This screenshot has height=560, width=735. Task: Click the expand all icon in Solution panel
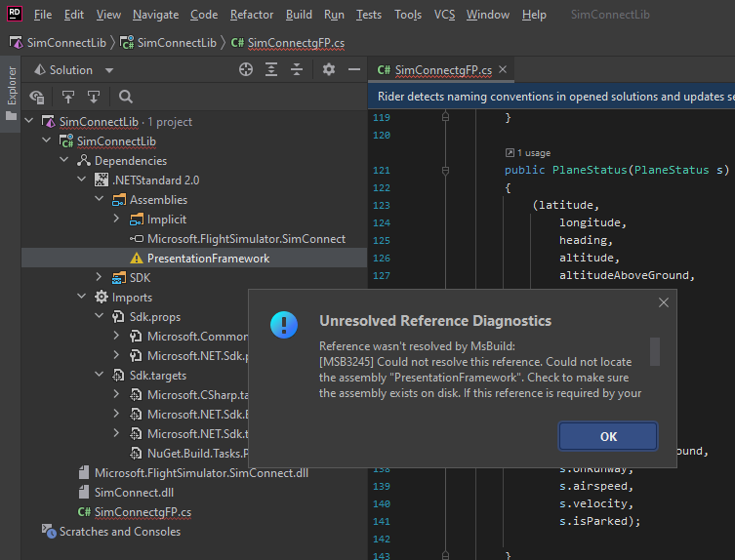[271, 70]
